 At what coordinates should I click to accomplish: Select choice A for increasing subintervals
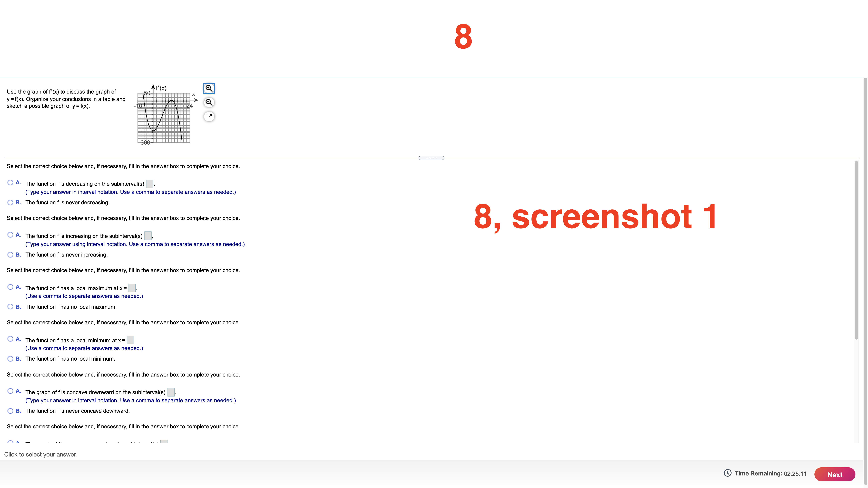tap(10, 234)
